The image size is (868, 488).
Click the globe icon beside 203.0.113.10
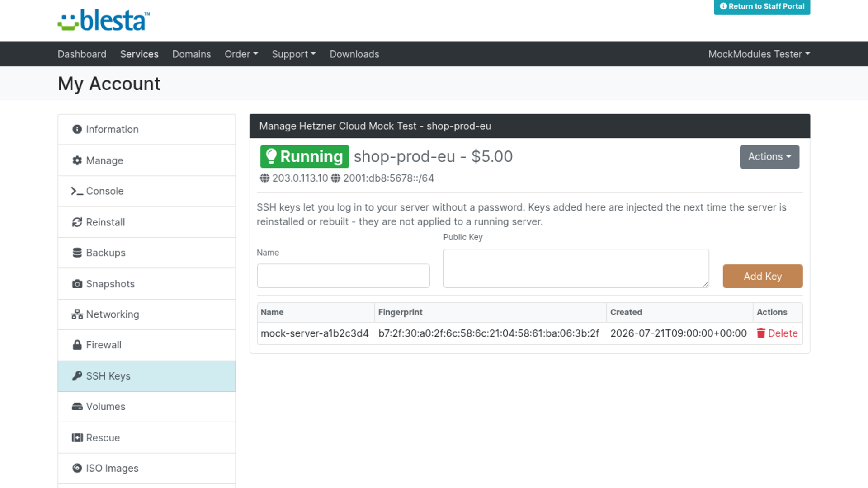pyautogui.click(x=264, y=178)
